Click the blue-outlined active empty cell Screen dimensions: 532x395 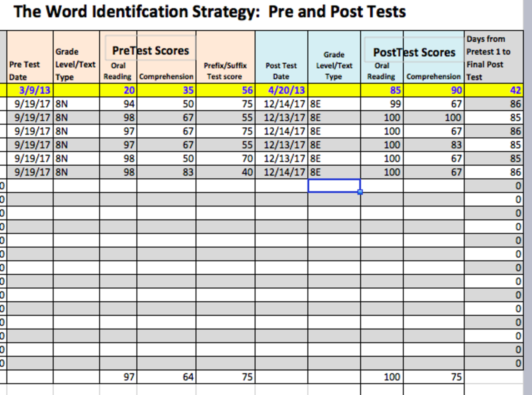334,186
